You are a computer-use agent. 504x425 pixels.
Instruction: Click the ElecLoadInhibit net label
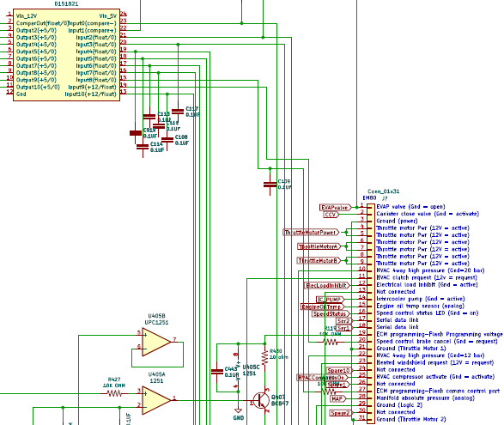point(327,285)
